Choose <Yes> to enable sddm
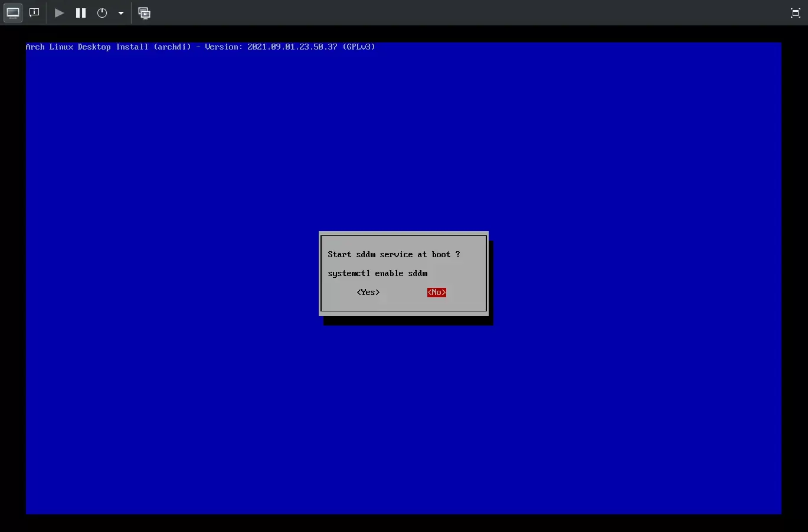The image size is (808, 532). [x=368, y=293]
